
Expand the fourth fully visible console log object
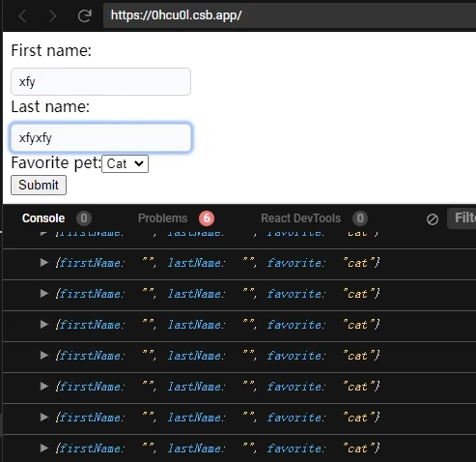point(44,356)
